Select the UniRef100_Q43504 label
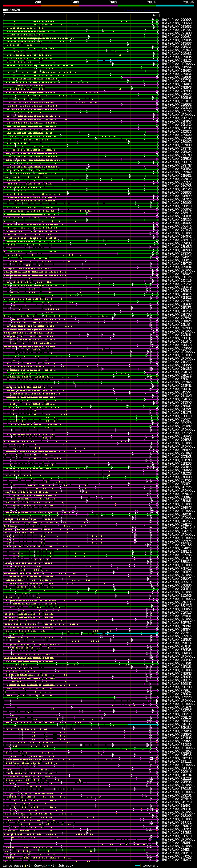Image resolution: width=197 pixels, height=868 pixels. 177,393
